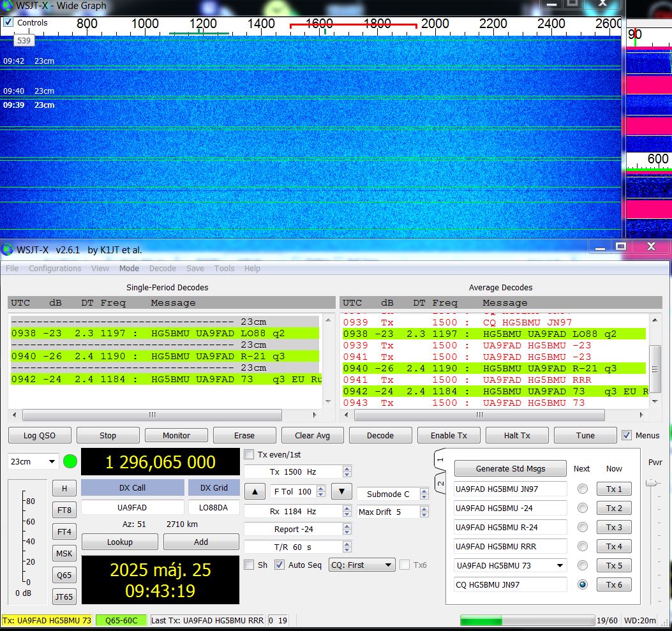Adjust Report -24 spinner
Viewport: 672px width, 631px height.
[347, 529]
